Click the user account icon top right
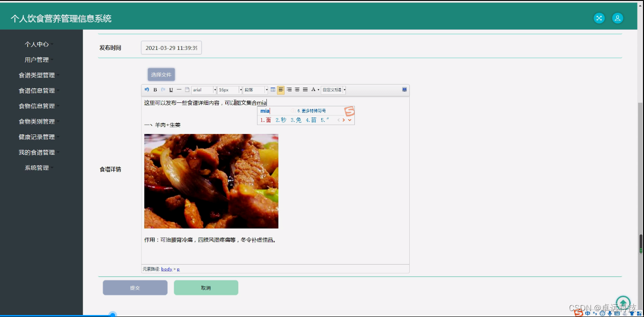644x317 pixels. [x=617, y=18]
